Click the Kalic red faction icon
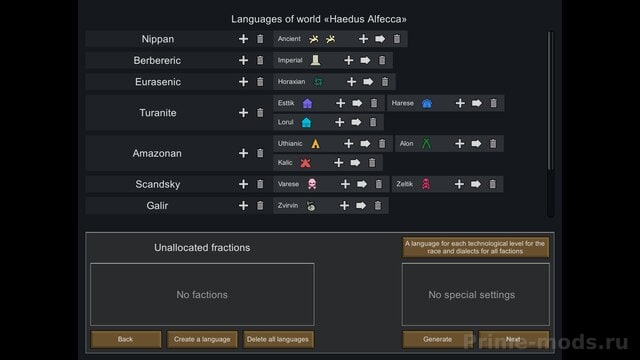The width and height of the screenshot is (640, 360). click(305, 163)
